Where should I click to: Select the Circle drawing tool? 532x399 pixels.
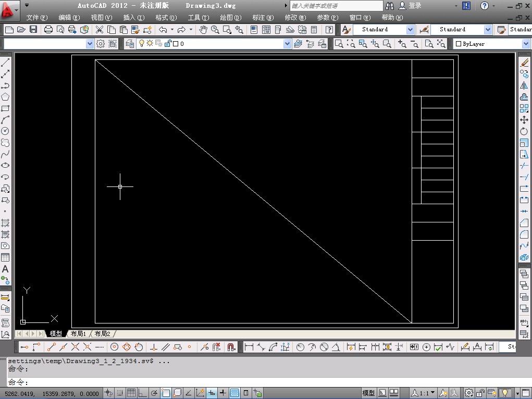tap(5, 131)
